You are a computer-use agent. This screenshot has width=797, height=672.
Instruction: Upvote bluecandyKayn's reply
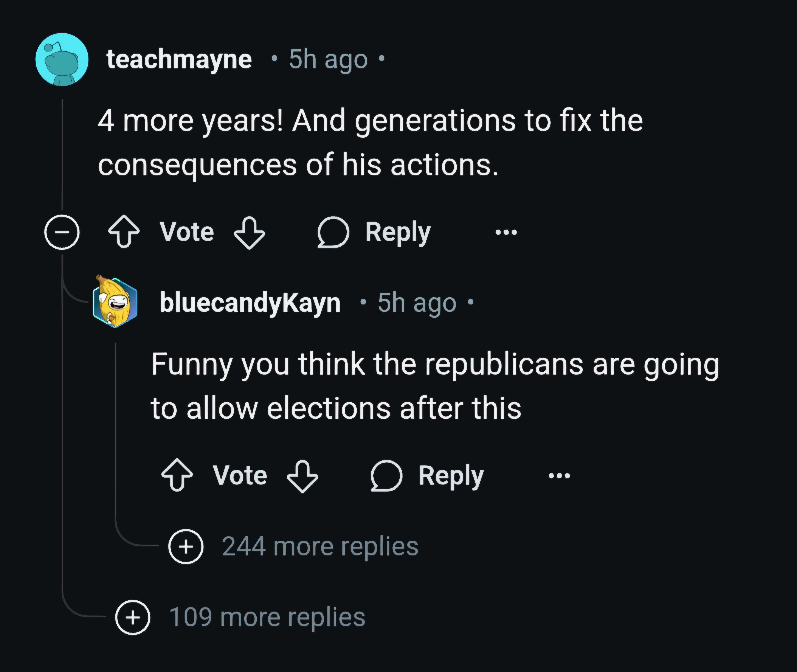pyautogui.click(x=177, y=475)
